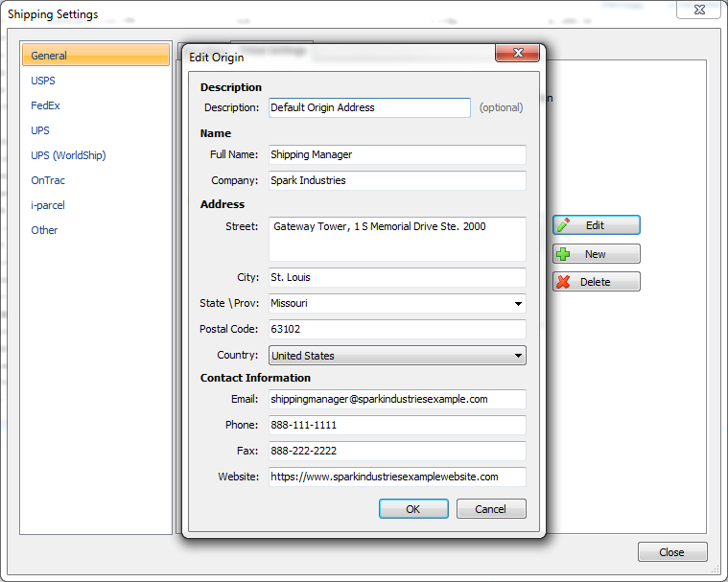Open the i-parcel settings category

[48, 205]
